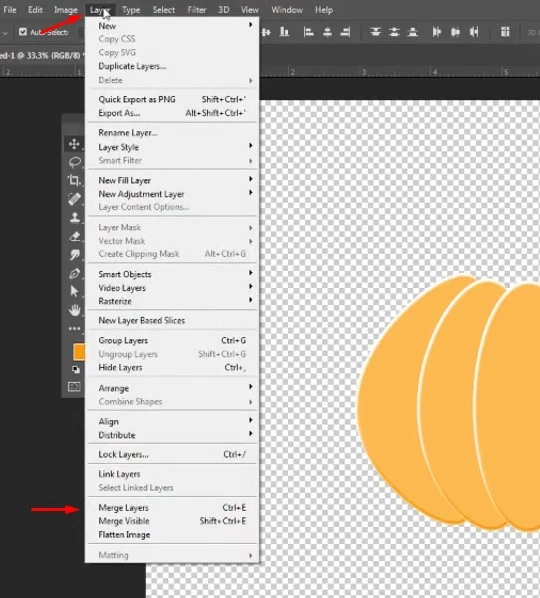Open the Type menu

[131, 10]
